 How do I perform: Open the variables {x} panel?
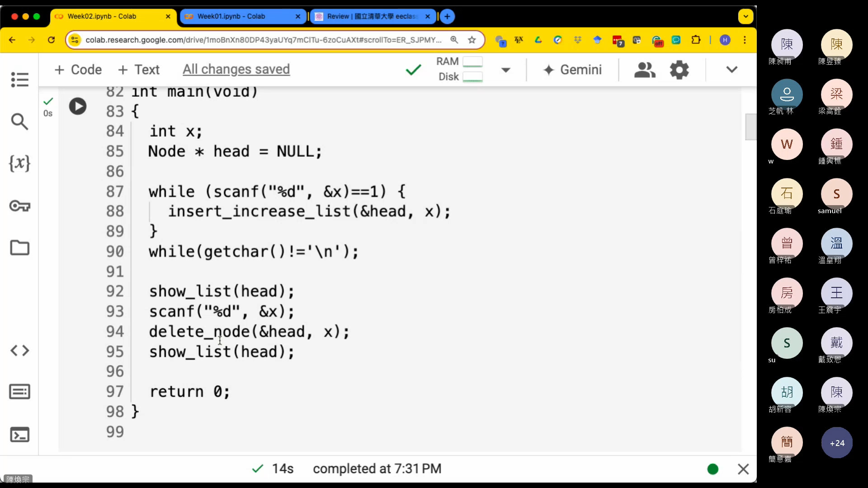pyautogui.click(x=19, y=163)
